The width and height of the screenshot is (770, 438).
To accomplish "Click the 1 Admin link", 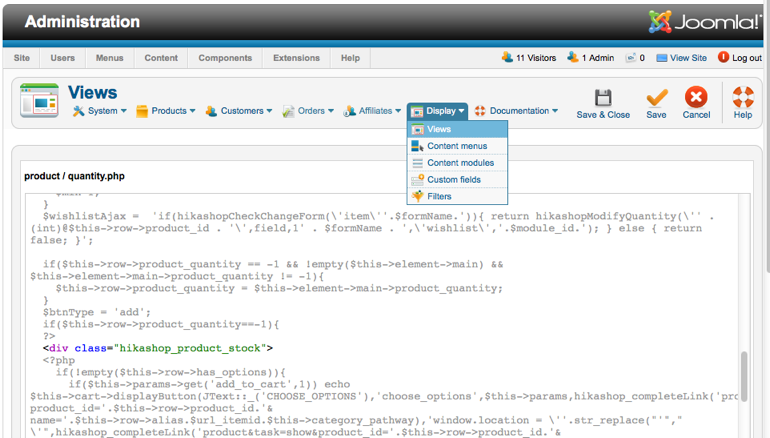I will pyautogui.click(x=598, y=58).
